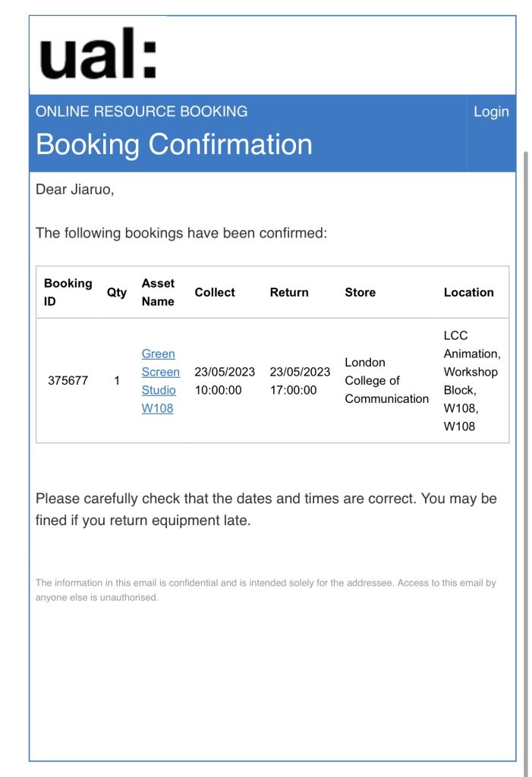Image resolution: width=532 pixels, height=777 pixels.
Task: Click the Dear Jiaruo greeting text
Action: tap(75, 189)
